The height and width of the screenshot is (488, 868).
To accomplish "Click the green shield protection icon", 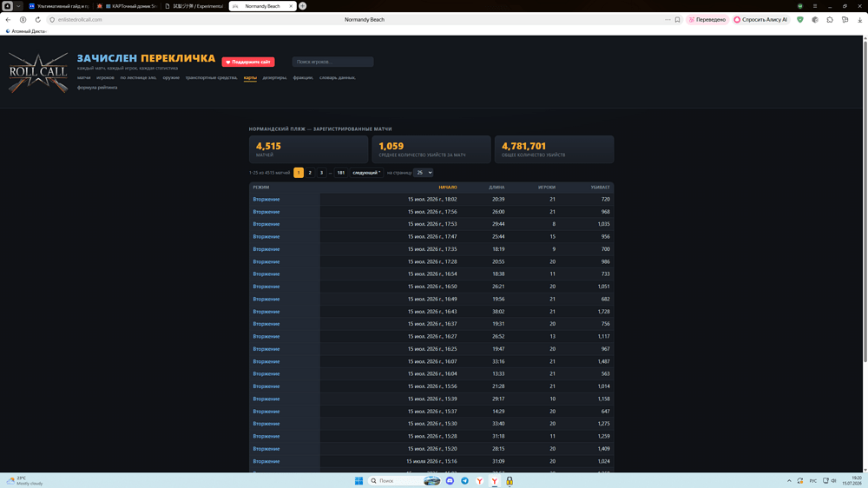I will coord(800,19).
